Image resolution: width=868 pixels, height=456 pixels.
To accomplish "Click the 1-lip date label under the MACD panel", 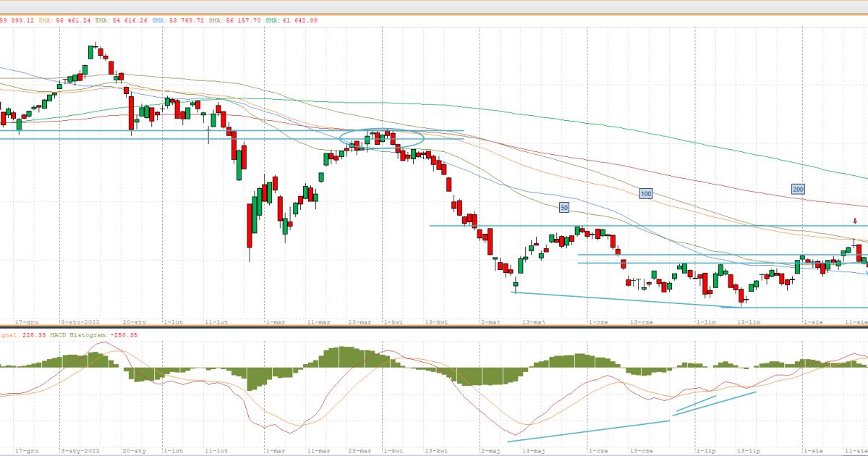I will (705, 449).
